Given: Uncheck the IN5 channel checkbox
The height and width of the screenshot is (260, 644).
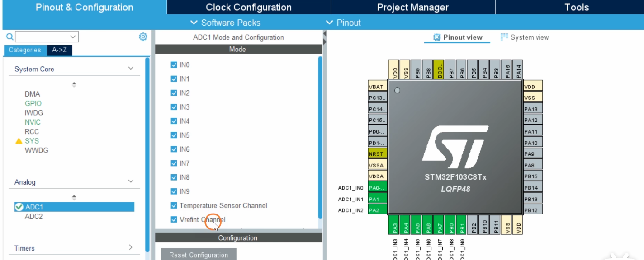Looking at the screenshot, I should coord(174,135).
